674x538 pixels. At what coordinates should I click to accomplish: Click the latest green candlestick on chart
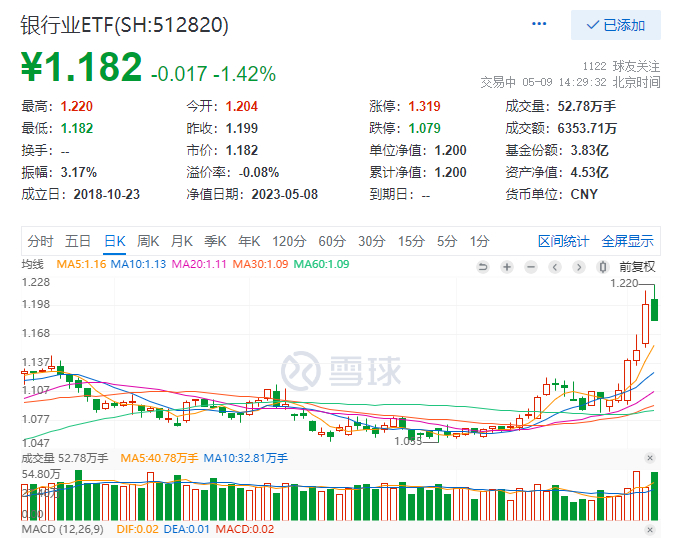(x=654, y=310)
